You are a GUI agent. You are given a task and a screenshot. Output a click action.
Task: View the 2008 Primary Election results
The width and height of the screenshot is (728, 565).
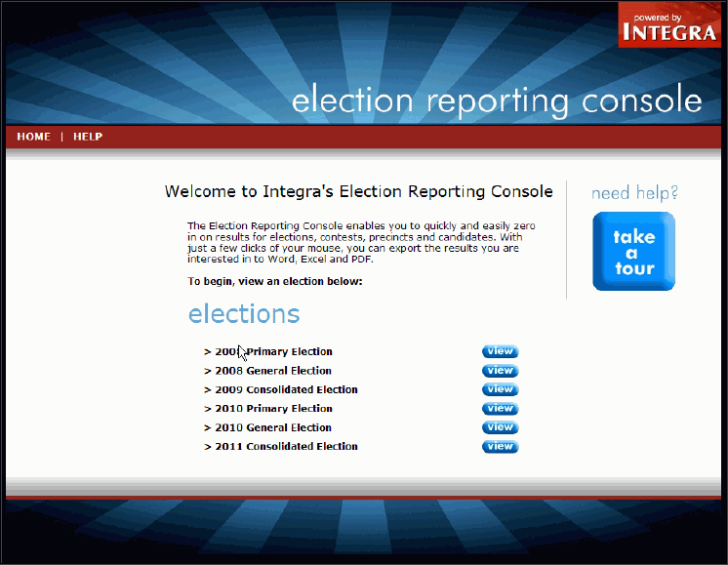[500, 351]
